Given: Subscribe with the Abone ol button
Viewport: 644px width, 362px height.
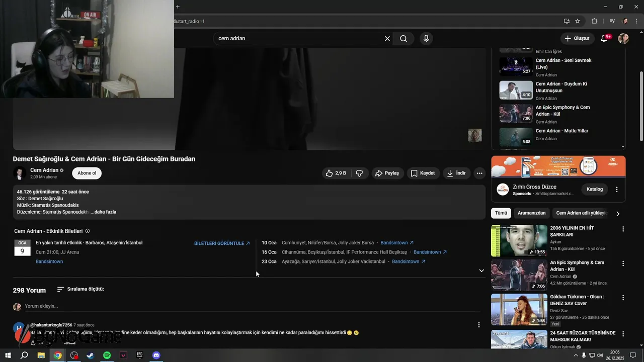Looking at the screenshot, I should (x=87, y=173).
